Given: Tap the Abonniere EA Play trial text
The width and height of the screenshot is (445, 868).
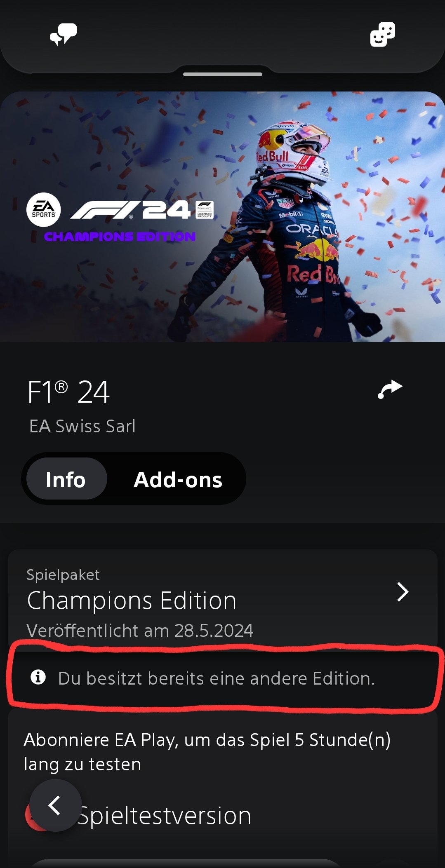Looking at the screenshot, I should (x=207, y=752).
